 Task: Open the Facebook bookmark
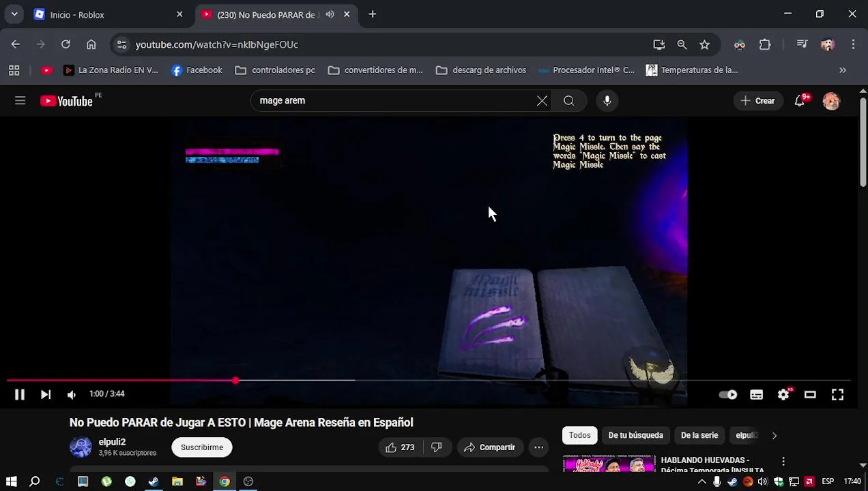tap(197, 70)
